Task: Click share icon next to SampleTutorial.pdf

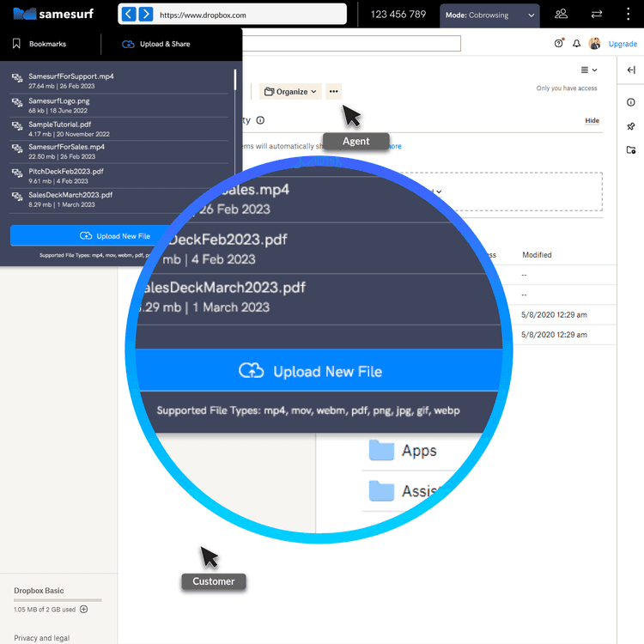Action: (x=17, y=125)
